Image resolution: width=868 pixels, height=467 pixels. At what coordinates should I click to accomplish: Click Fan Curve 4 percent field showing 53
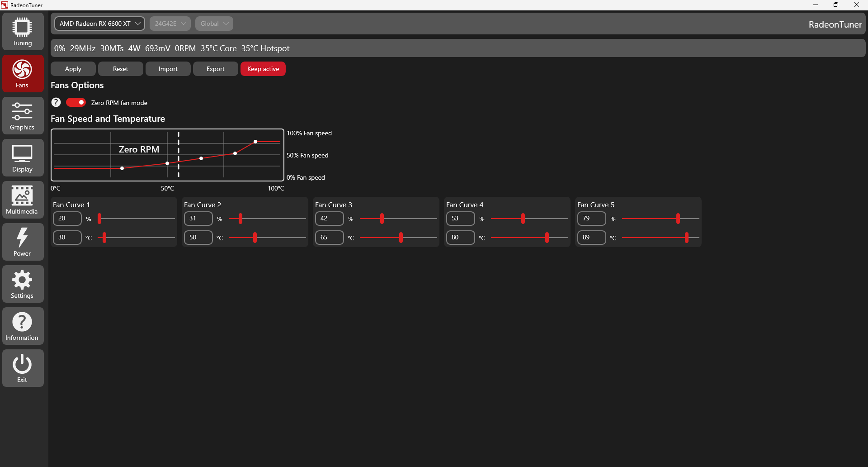click(x=461, y=219)
